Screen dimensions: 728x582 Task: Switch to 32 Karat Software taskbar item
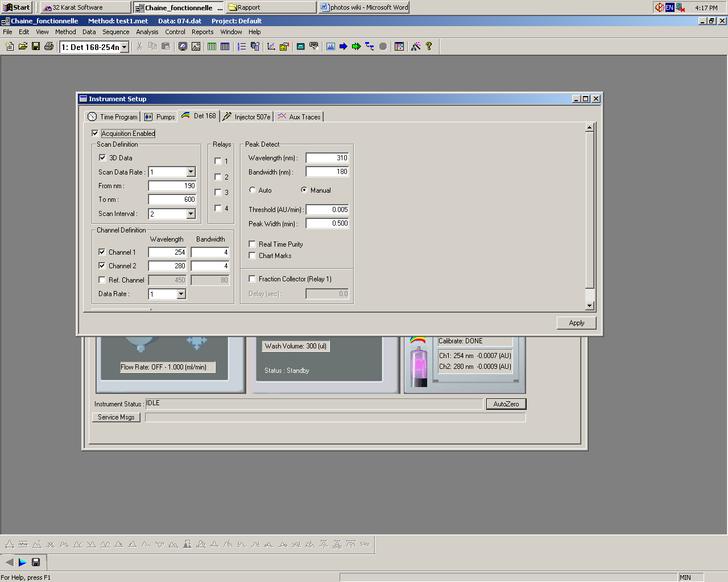[85, 7]
